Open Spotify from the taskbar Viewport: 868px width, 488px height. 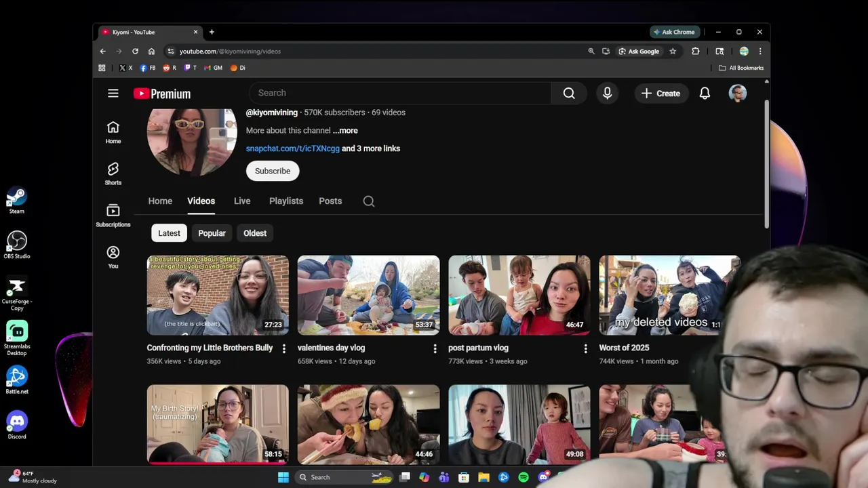point(524,477)
